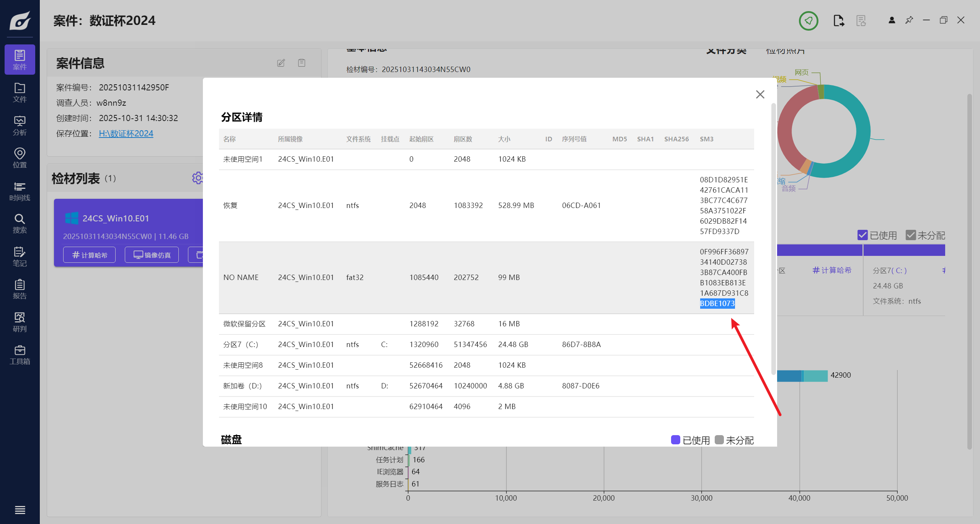Open the 文件 sidebar section
The image size is (980, 524).
point(20,93)
